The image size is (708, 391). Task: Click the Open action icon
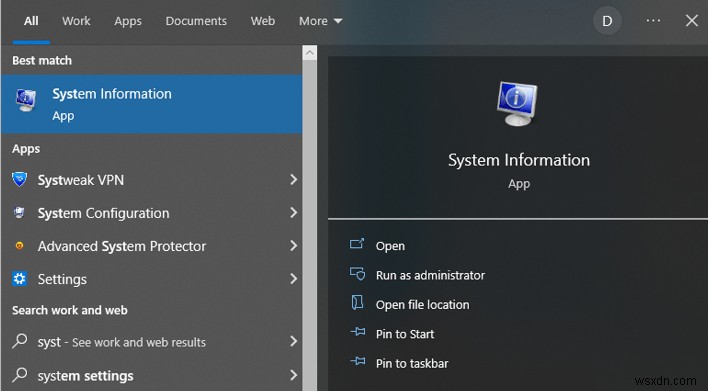(357, 244)
